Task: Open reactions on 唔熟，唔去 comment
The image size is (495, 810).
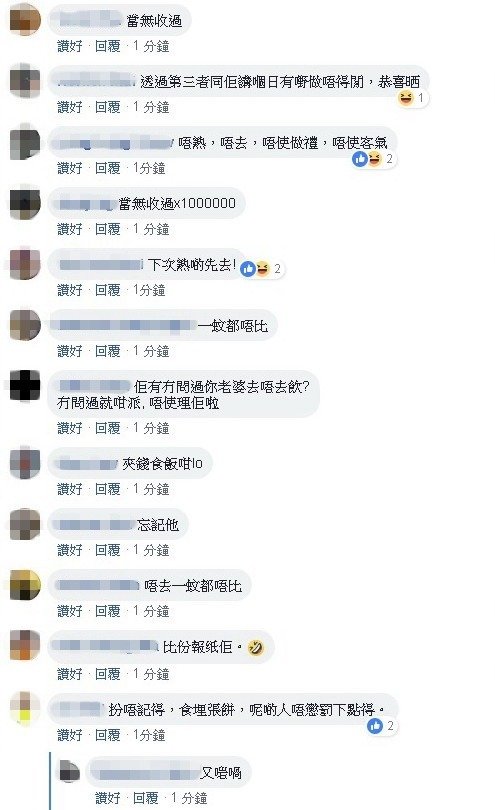Action: [373, 159]
